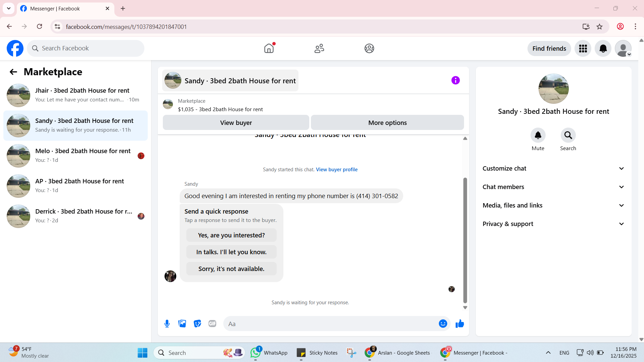Open AP's house rental conversation
Viewport: 644px width, 362px height.
(76, 186)
